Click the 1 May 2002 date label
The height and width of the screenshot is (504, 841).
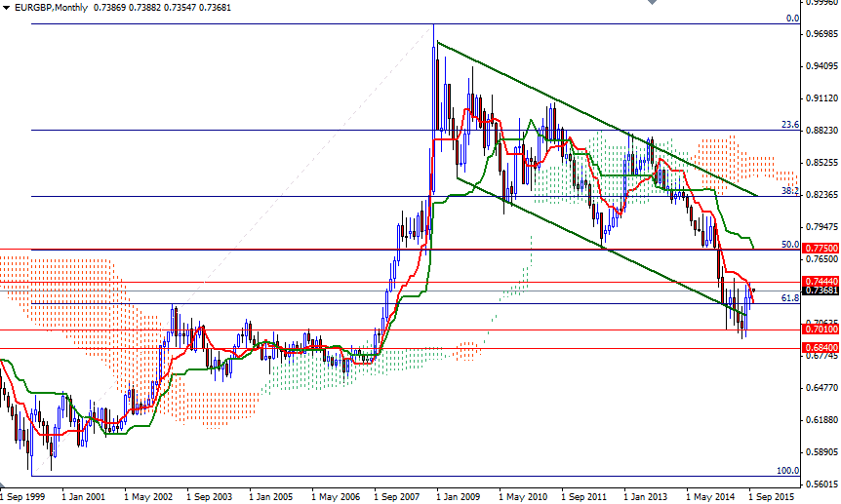point(148,497)
